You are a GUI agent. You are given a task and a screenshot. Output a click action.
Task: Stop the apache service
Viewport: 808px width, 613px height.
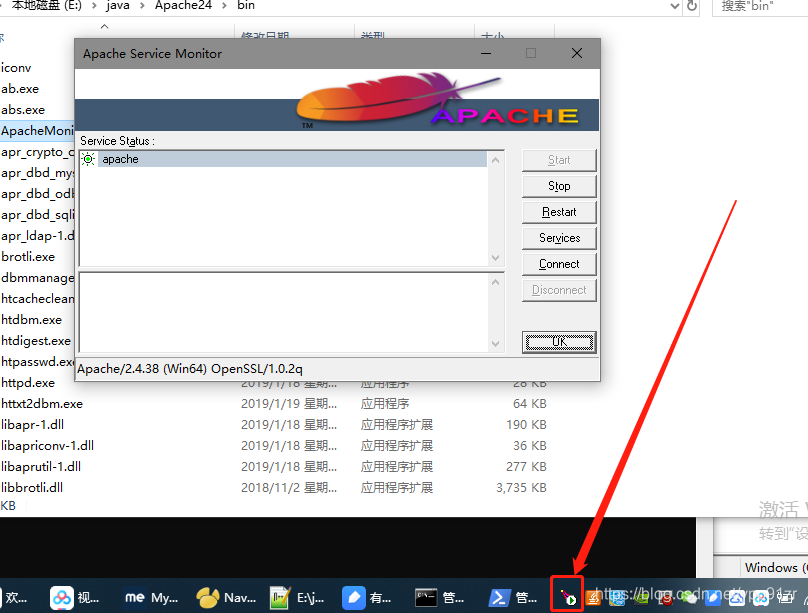[559, 186]
